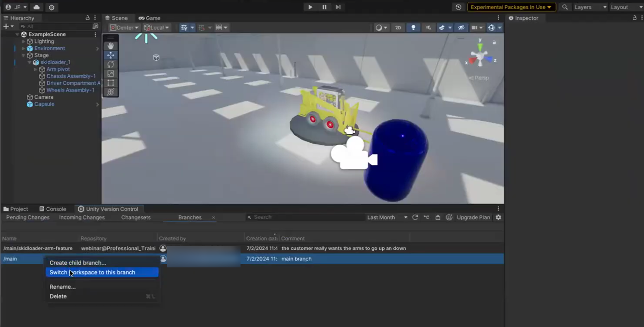
Task: Select the Scale tool
Action: click(111, 73)
